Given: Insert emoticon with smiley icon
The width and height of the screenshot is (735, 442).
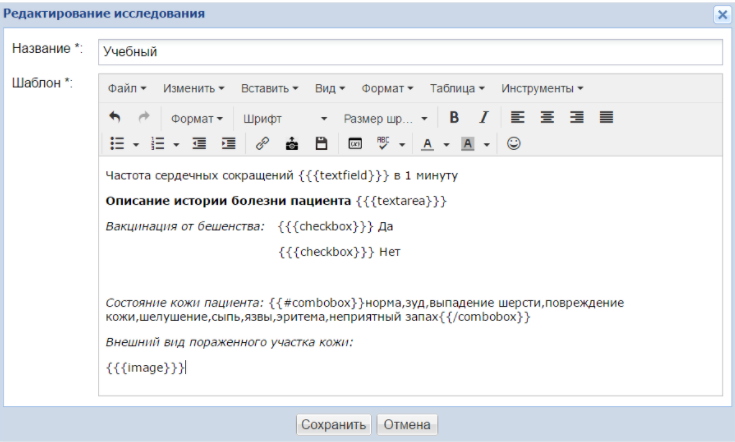Looking at the screenshot, I should 514,143.
